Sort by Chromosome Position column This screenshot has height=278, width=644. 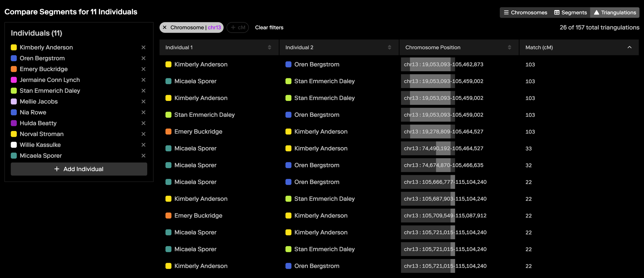pyautogui.click(x=509, y=47)
